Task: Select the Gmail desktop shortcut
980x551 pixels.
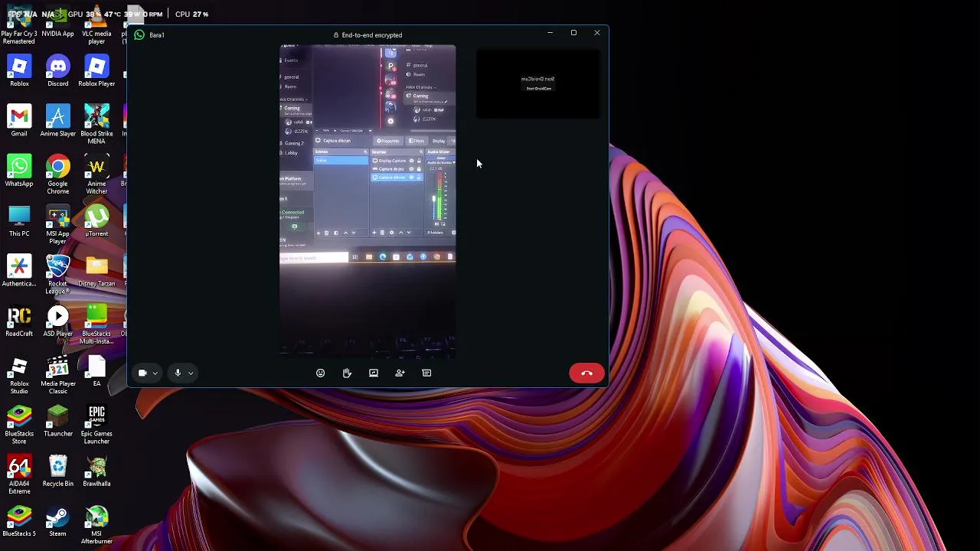Action: click(19, 121)
